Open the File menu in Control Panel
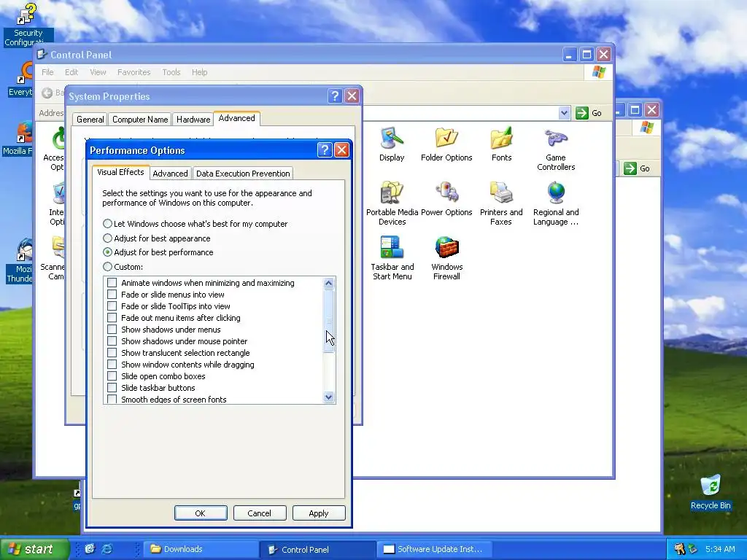 47,72
